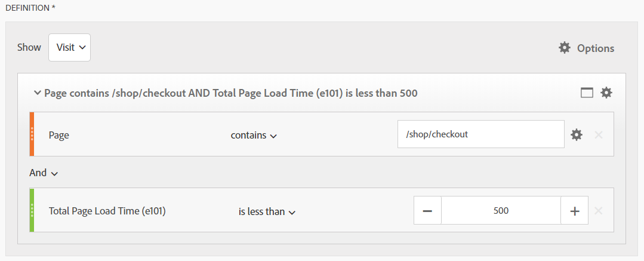Open the container settings gear icon

coord(606,93)
